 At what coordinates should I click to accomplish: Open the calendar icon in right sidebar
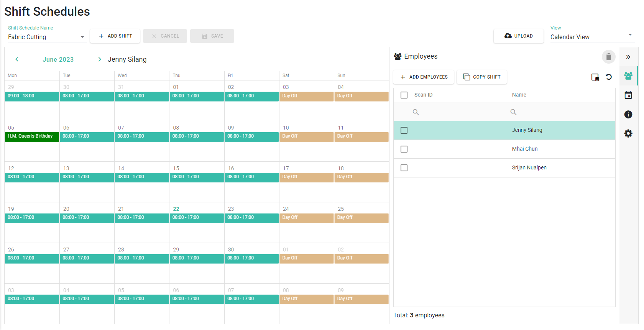click(x=628, y=95)
